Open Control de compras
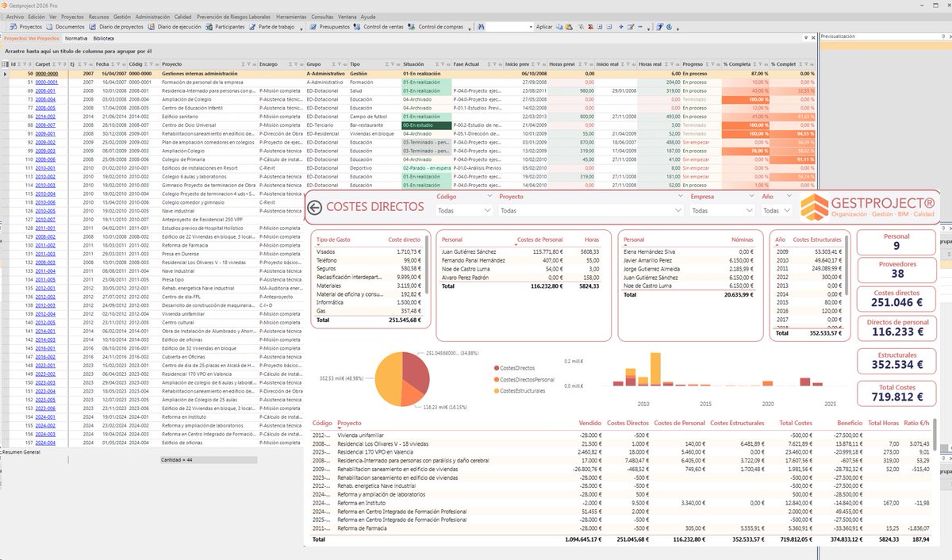Image resolution: width=952 pixels, height=560 pixels. coord(435,26)
